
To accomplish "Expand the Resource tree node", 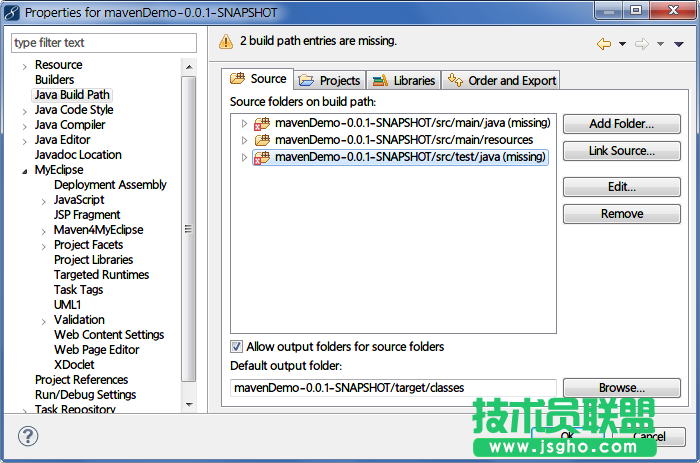I will [x=24, y=65].
